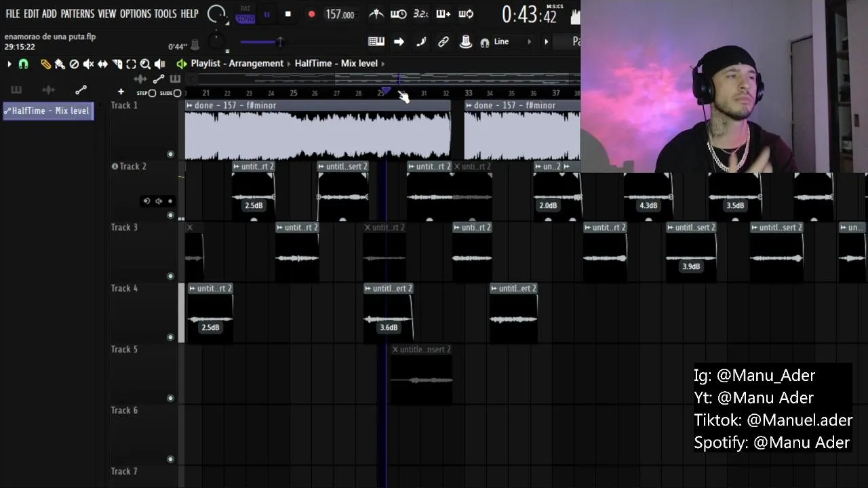Viewport: 868px width, 488px height.
Task: Click the 0:43:42 time display
Action: tap(529, 14)
